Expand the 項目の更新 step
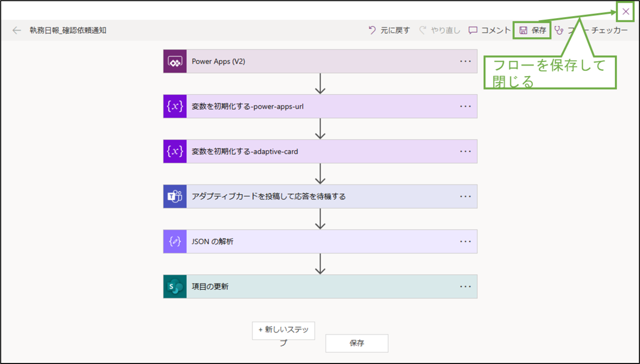Viewport: 640px width, 364px height. 320,286
